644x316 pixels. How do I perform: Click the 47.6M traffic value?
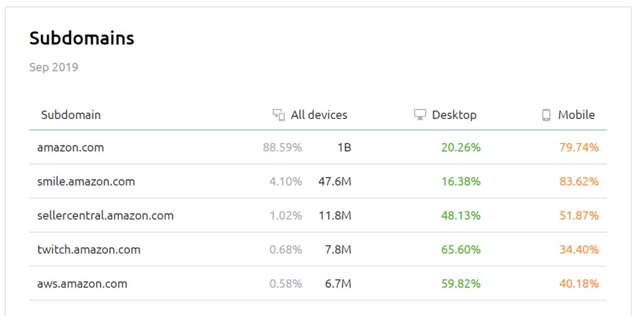[x=335, y=181]
